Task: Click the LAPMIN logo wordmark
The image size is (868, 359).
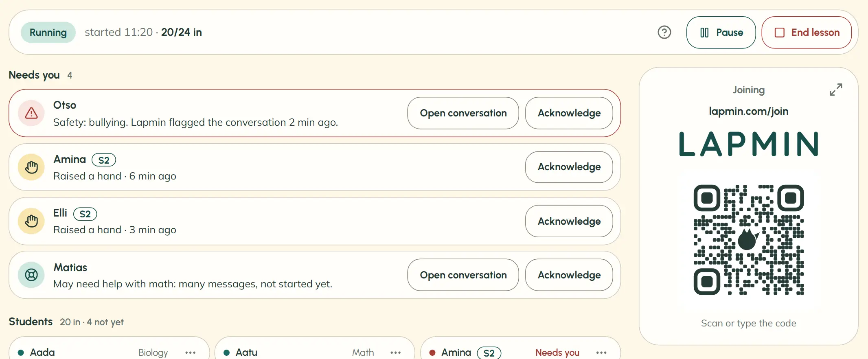Action: point(749,144)
